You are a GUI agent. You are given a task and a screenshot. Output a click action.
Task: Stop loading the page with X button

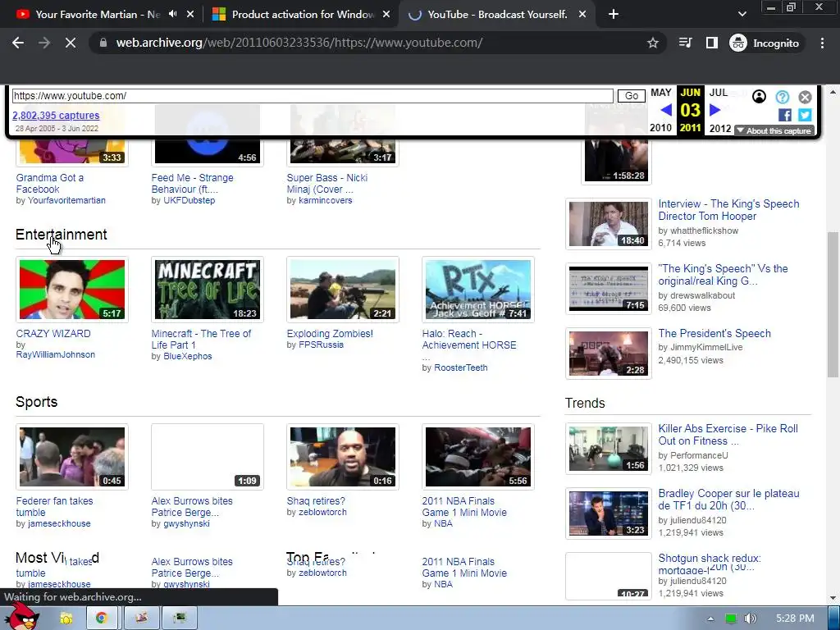pos(71,43)
